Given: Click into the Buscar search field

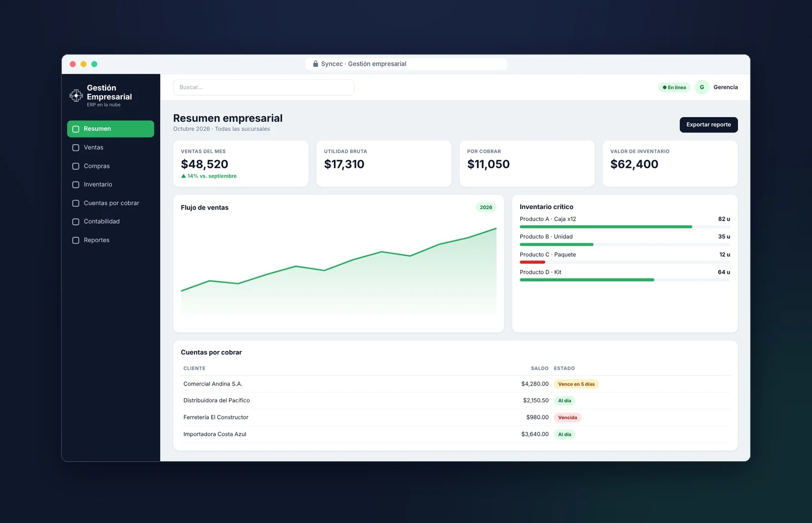Looking at the screenshot, I should 263,87.
